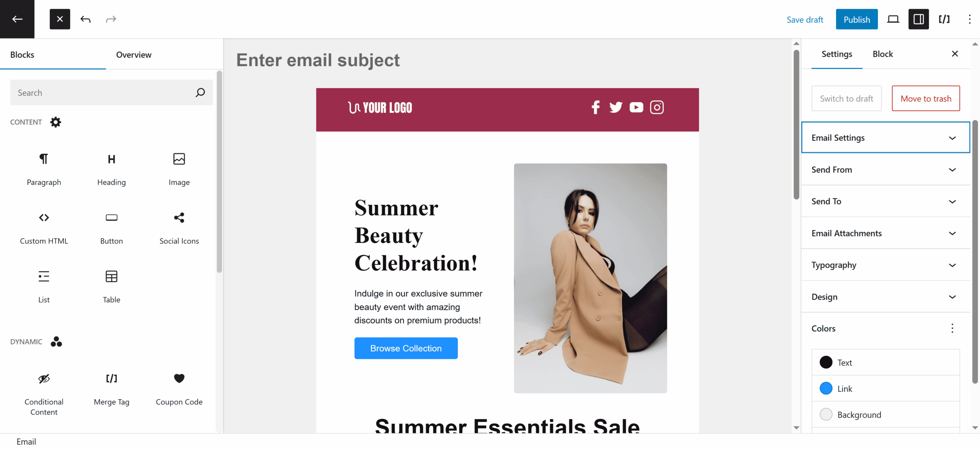Insert a Coupon Code block
Screen dimensions: 980x449
(x=179, y=388)
